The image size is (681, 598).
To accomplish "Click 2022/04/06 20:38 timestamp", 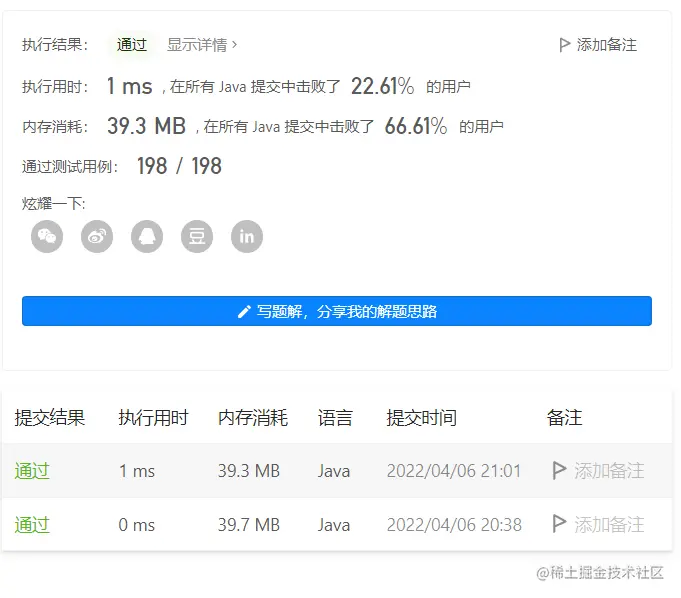I will [454, 525].
